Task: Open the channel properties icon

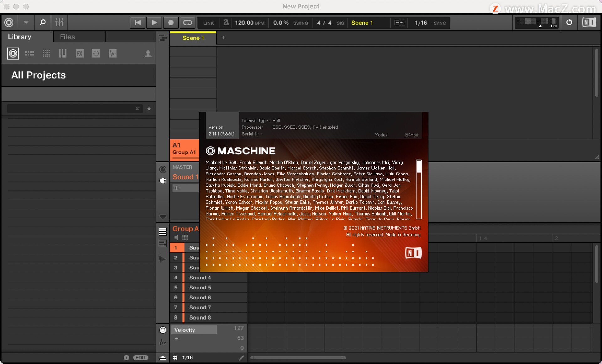Action: tap(163, 169)
